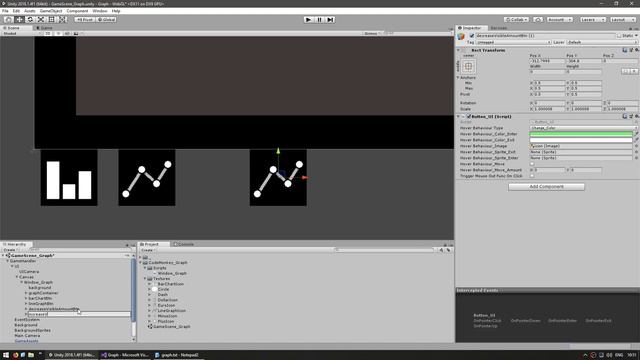Switch to the Game tab

44,28
